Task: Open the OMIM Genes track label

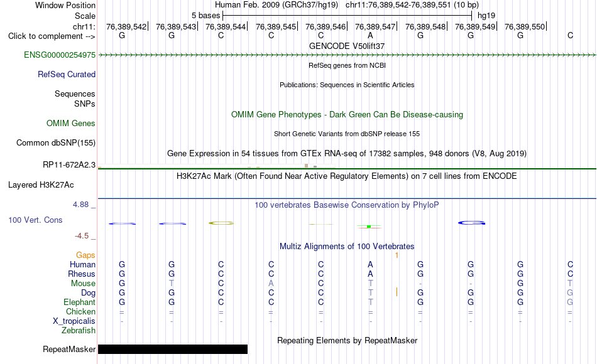Action: tap(70, 123)
